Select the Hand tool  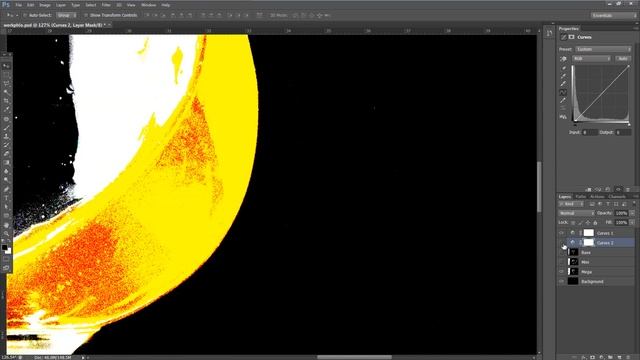tap(6, 225)
